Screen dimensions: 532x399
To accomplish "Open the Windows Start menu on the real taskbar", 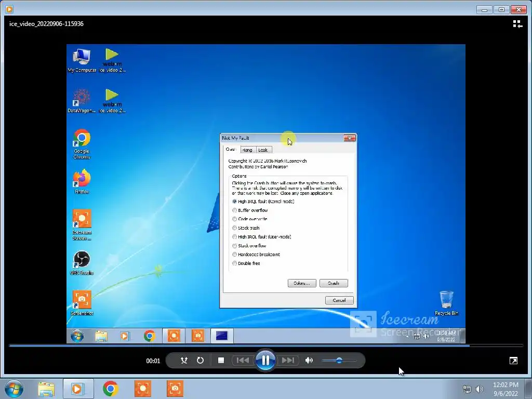I will click(x=14, y=389).
